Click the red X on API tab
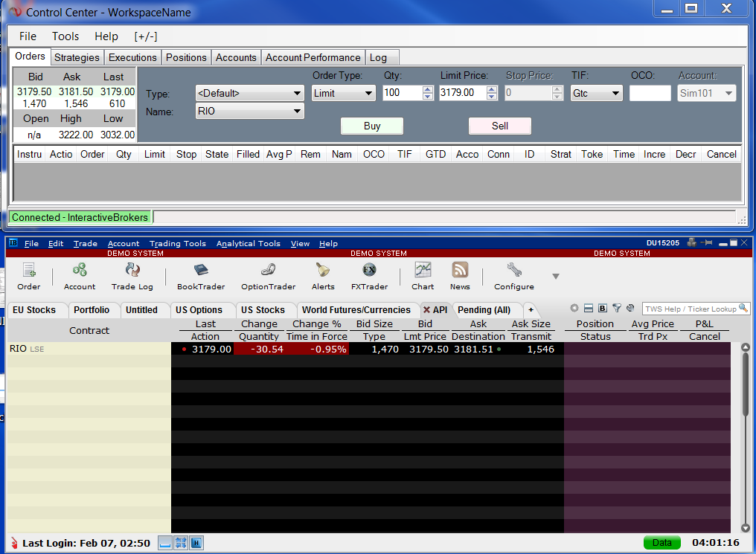 click(x=426, y=310)
